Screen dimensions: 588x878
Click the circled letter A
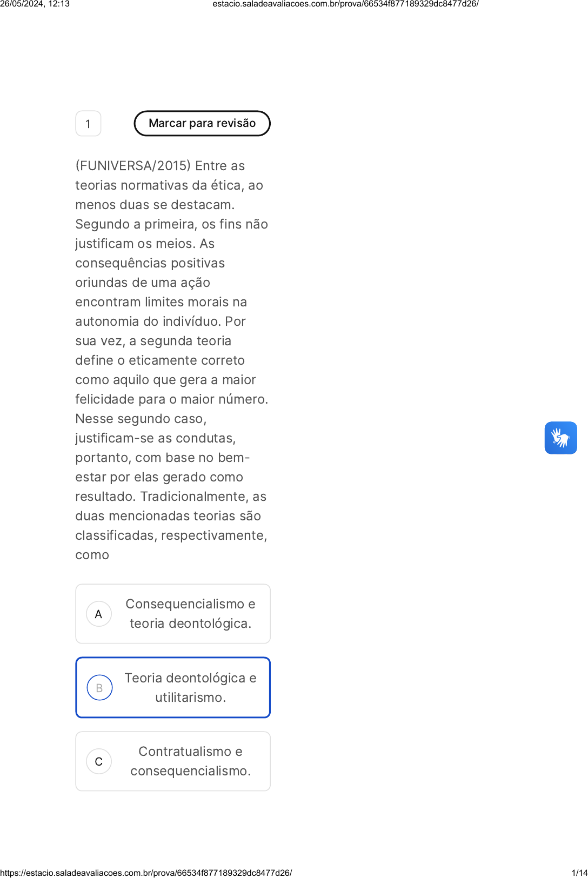(x=99, y=614)
